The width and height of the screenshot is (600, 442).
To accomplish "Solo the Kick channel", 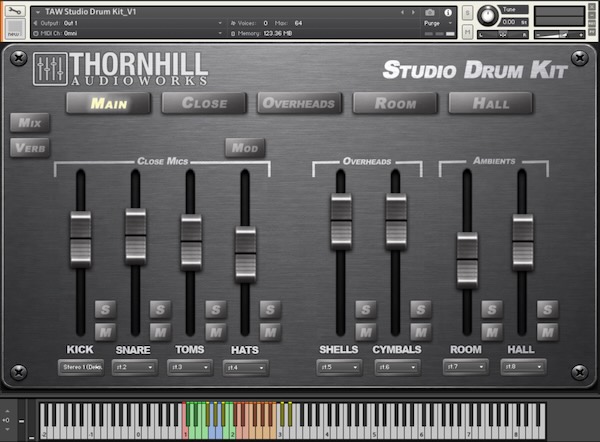I will 105,309.
